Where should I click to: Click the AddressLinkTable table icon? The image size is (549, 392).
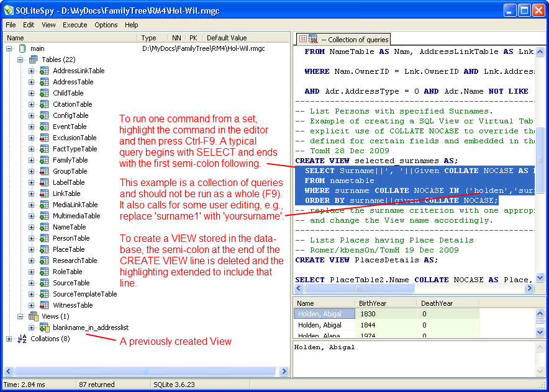44,71
